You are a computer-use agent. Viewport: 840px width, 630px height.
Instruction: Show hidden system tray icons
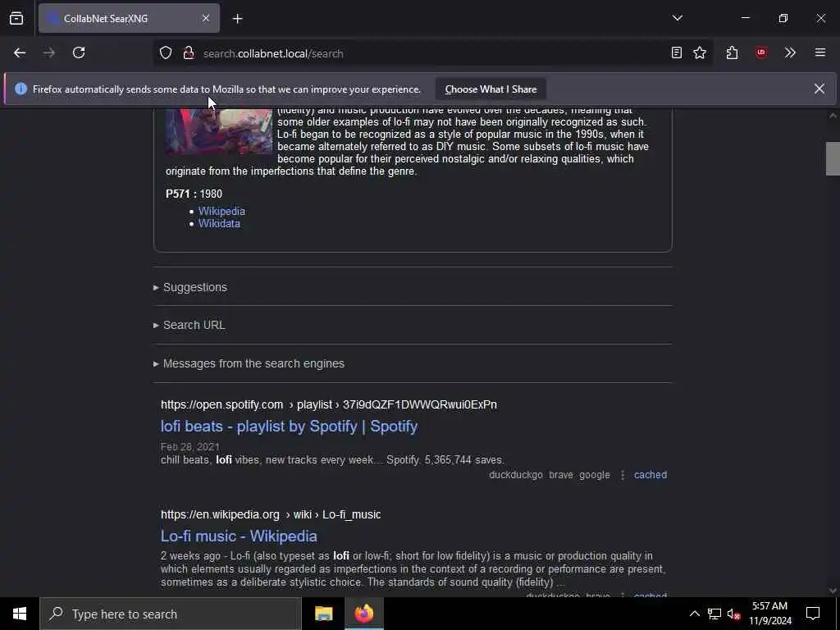click(x=694, y=614)
